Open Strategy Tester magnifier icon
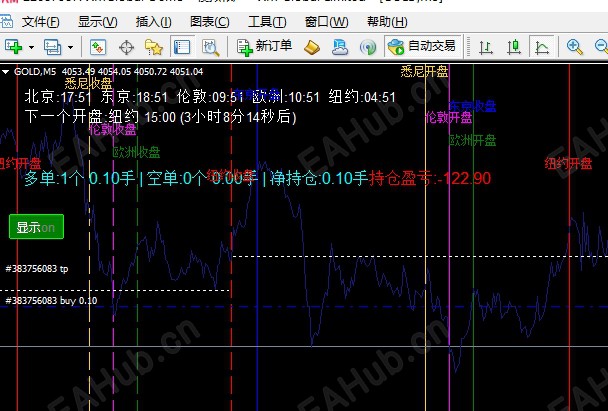 click(x=211, y=47)
